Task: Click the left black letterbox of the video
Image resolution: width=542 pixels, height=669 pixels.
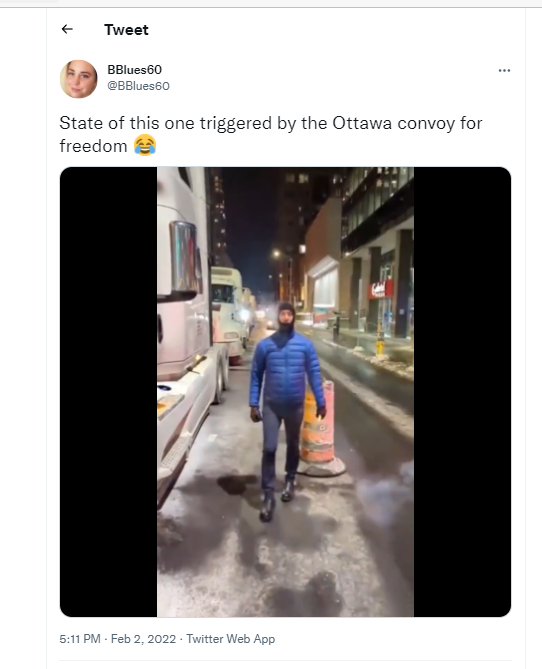Action: (x=108, y=392)
